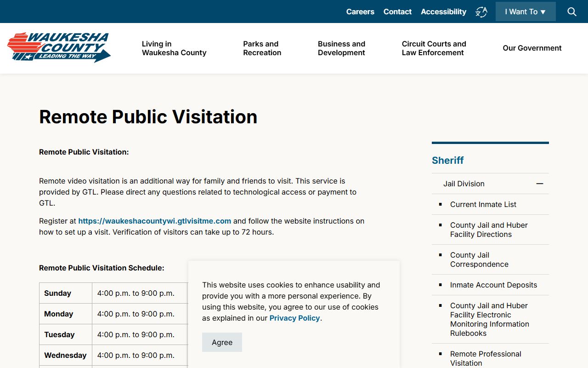Click the Wednesday row label
The width and height of the screenshot is (588, 368).
[x=66, y=355]
